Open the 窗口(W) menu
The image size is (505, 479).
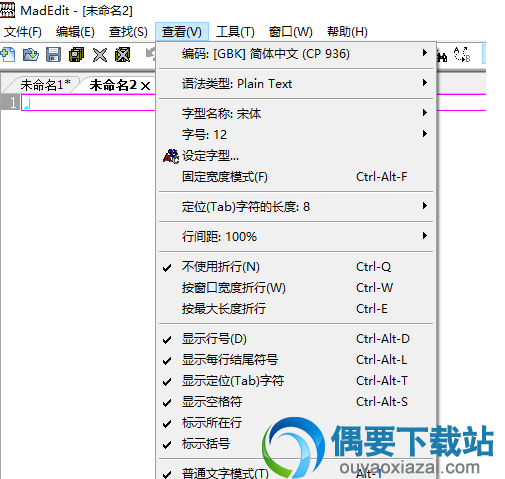(x=291, y=32)
